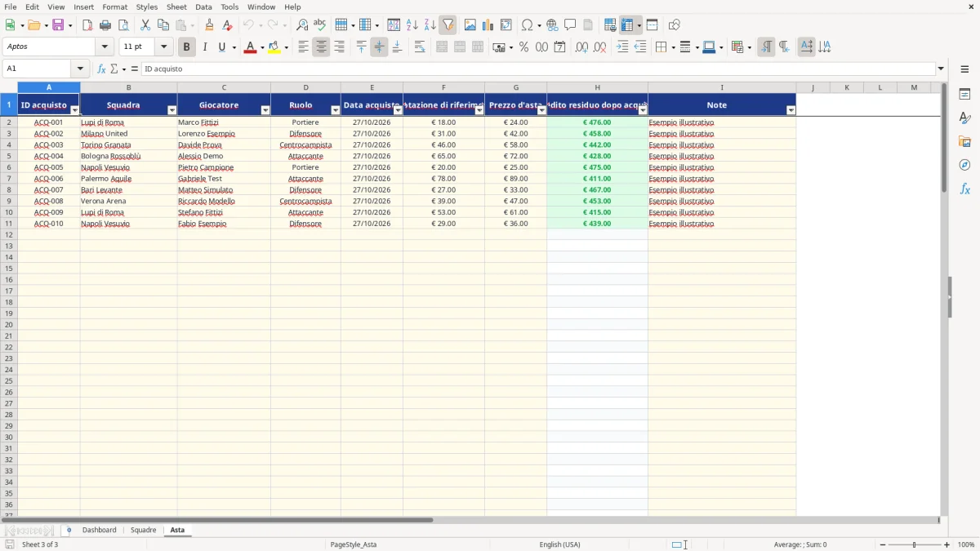
Task: Toggle AutoFilter funnel button
Action: click(x=448, y=25)
